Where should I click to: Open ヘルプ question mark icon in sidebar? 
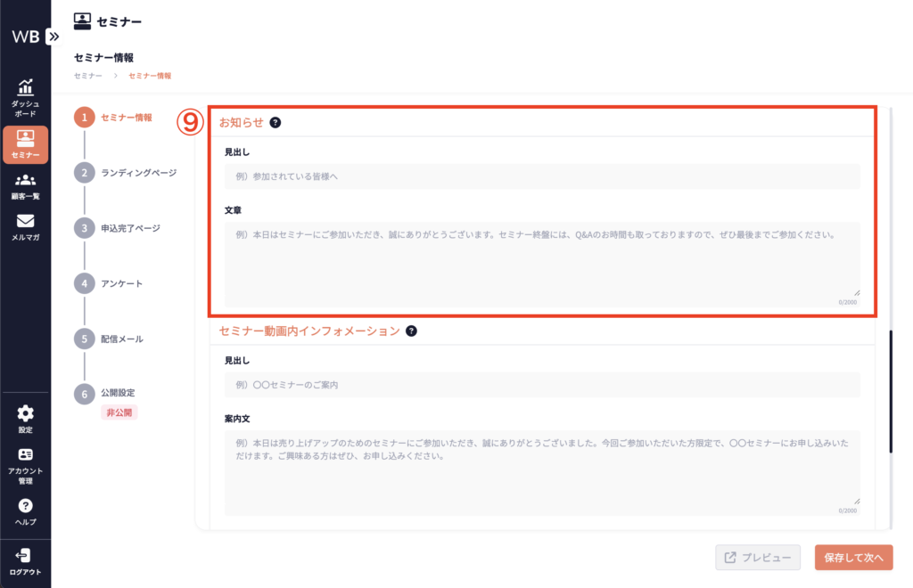pos(25,506)
